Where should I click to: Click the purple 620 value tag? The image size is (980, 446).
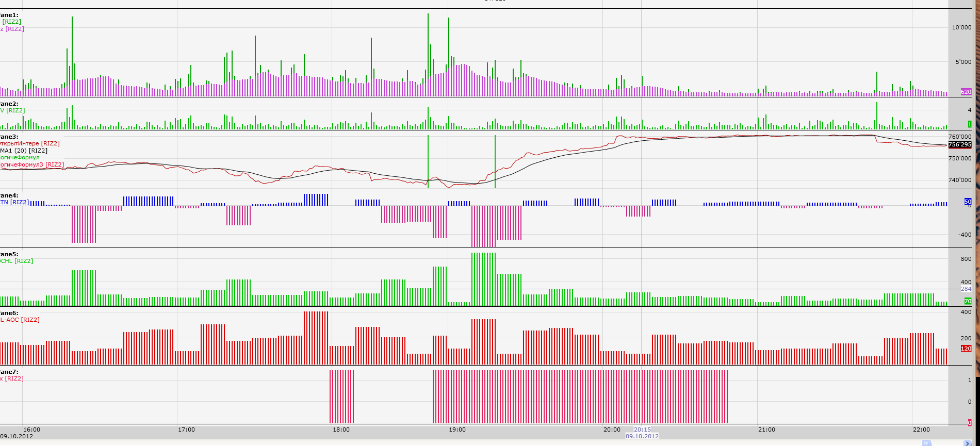(966, 92)
